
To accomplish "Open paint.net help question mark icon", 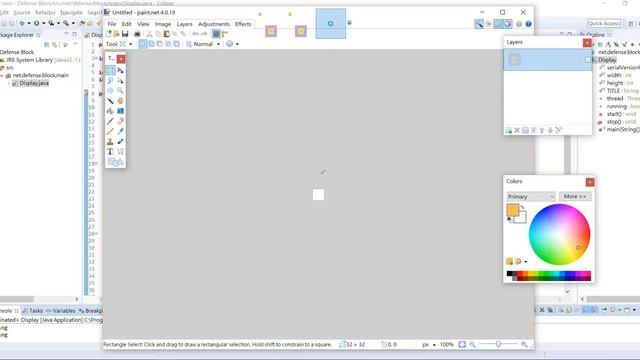I will pyautogui.click(x=529, y=24).
